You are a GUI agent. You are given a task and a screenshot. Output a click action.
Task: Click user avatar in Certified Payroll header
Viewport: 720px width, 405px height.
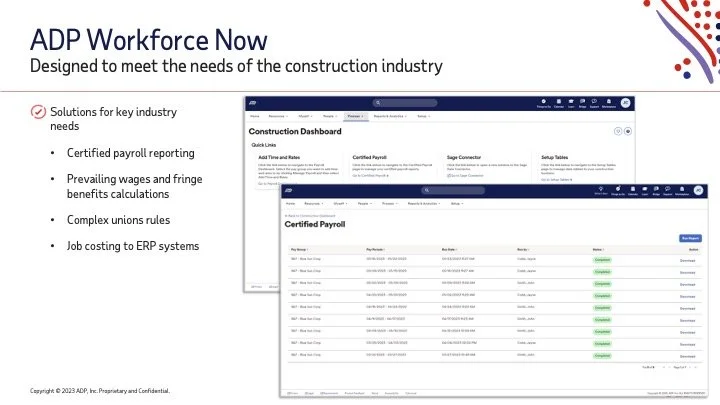click(698, 190)
